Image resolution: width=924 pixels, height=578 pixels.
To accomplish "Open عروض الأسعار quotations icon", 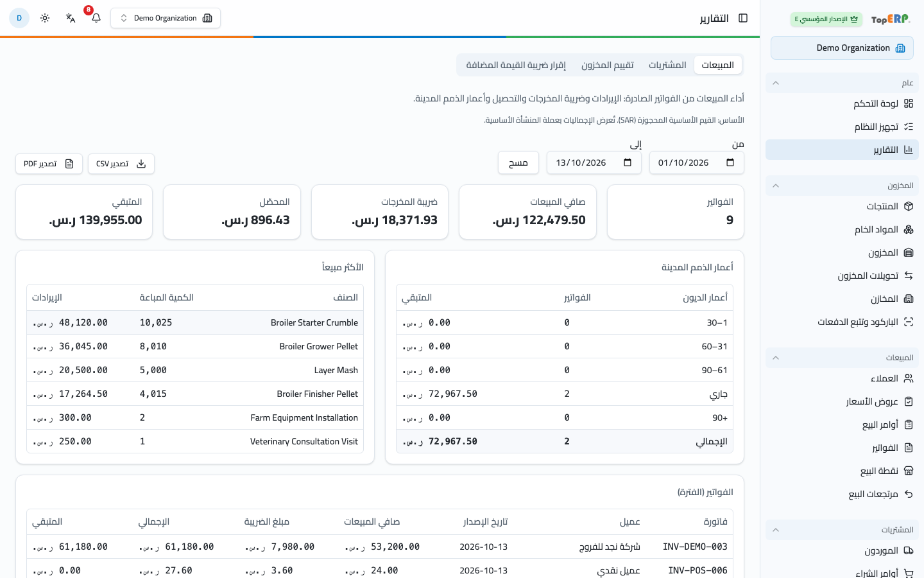I will (x=909, y=401).
